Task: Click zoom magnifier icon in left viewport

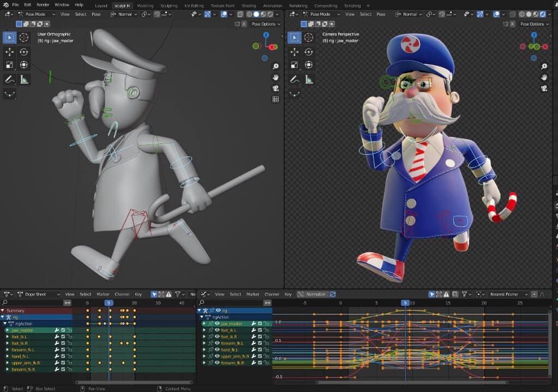Action: tap(275, 66)
